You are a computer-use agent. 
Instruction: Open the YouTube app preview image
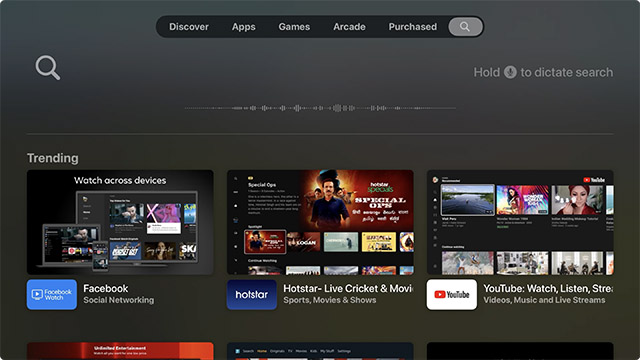pyautogui.click(x=520, y=222)
